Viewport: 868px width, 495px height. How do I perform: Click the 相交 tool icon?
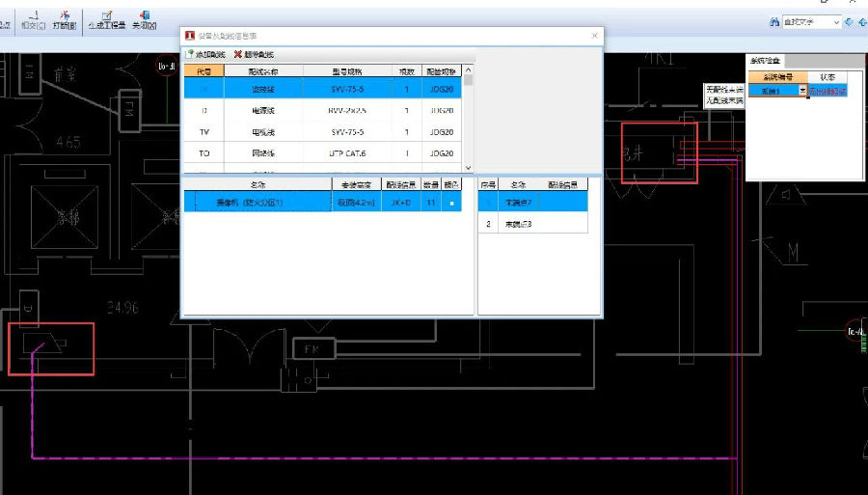tap(33, 19)
